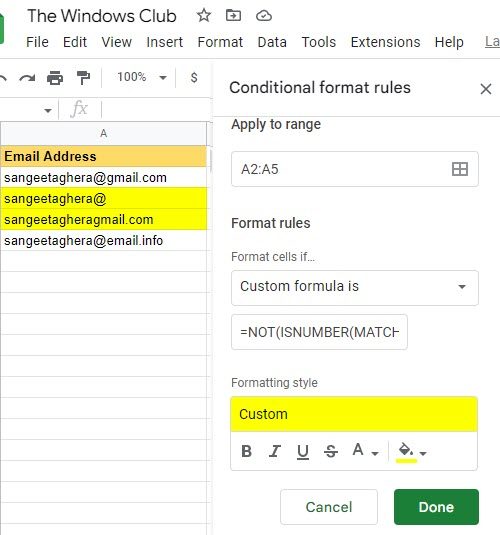The image size is (500, 535).
Task: Open the Custom formula is dropdown
Action: [x=355, y=287]
